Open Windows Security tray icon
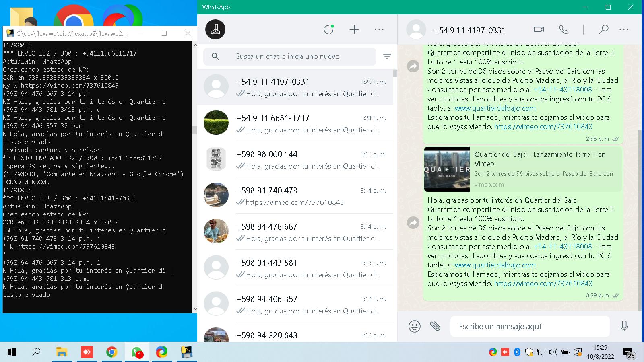The image size is (644, 362). point(529,352)
